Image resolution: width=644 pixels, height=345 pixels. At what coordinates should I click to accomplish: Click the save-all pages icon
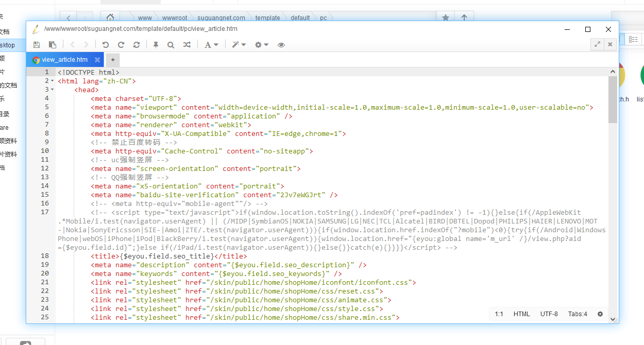tap(53, 45)
